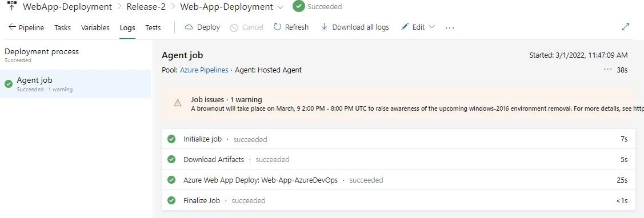Open the WebApp-Deployment breadcrumb
The image size is (644, 218).
coord(67,7)
